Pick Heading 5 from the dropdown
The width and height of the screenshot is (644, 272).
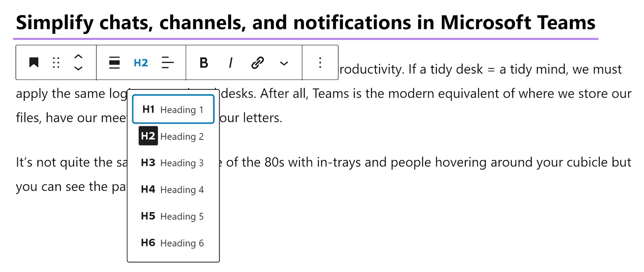pos(173,216)
